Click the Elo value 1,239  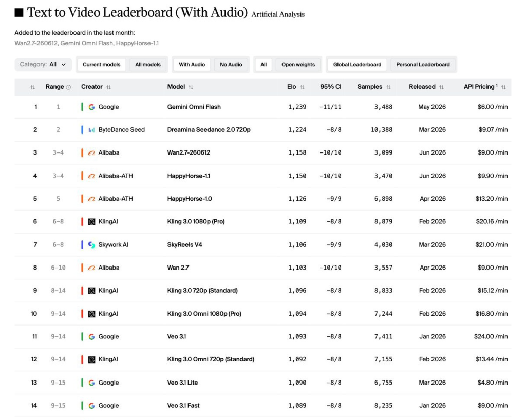[x=297, y=107]
